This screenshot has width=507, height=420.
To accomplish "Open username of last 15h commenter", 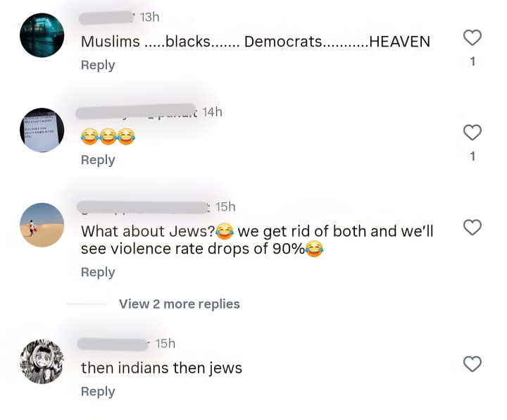I will tap(113, 344).
